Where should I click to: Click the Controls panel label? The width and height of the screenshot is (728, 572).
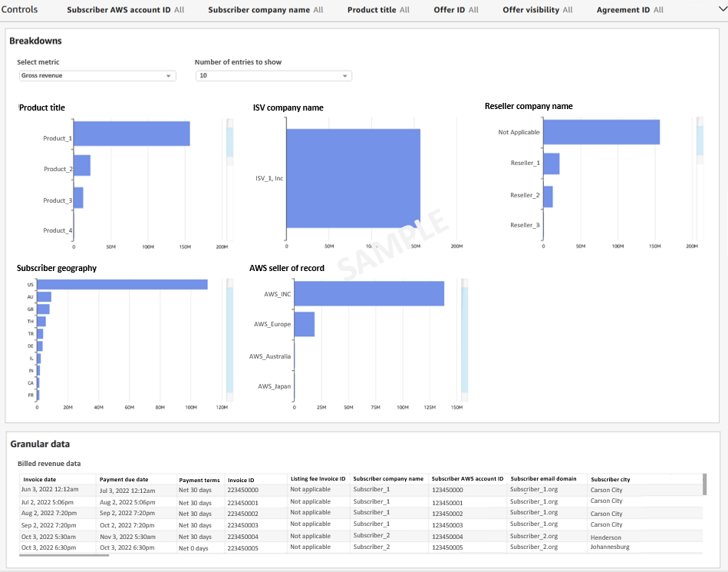pos(21,9)
